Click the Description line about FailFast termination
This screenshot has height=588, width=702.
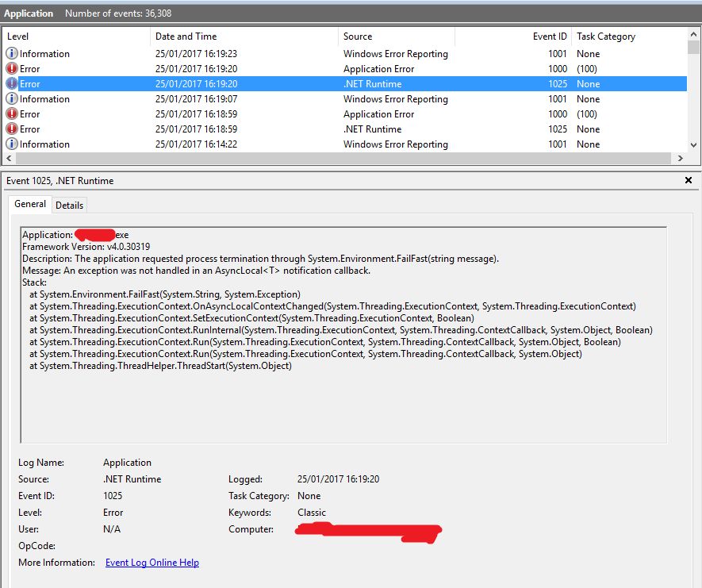pos(260,259)
